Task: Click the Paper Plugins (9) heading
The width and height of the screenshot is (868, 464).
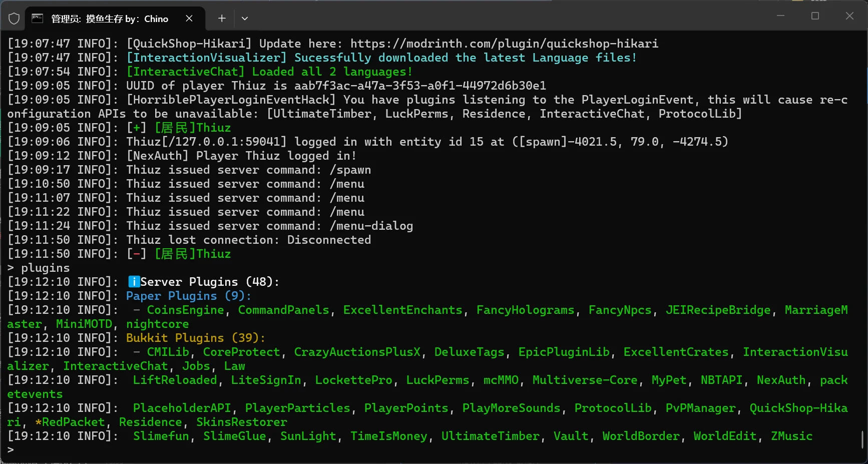Action: tap(189, 296)
